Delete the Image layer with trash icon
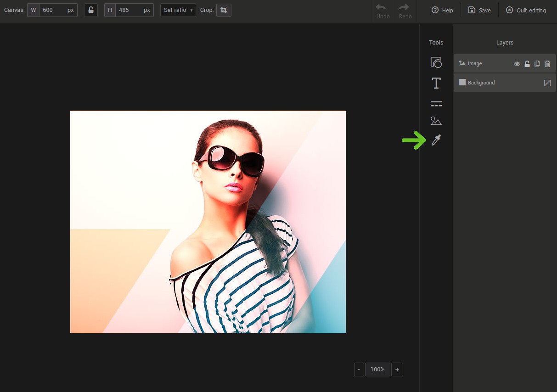The width and height of the screenshot is (557, 392). tap(547, 64)
